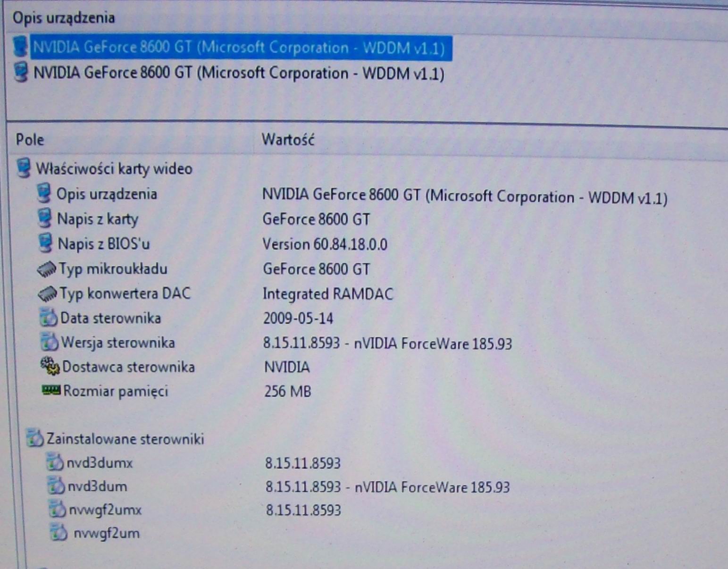Click nvwgf2umx version value 8.15.11.8593
This screenshot has height=569, width=728.
[x=303, y=510]
